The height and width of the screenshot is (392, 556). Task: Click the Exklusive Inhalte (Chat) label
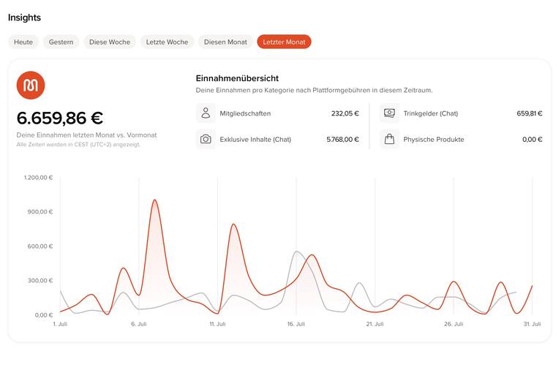(255, 140)
